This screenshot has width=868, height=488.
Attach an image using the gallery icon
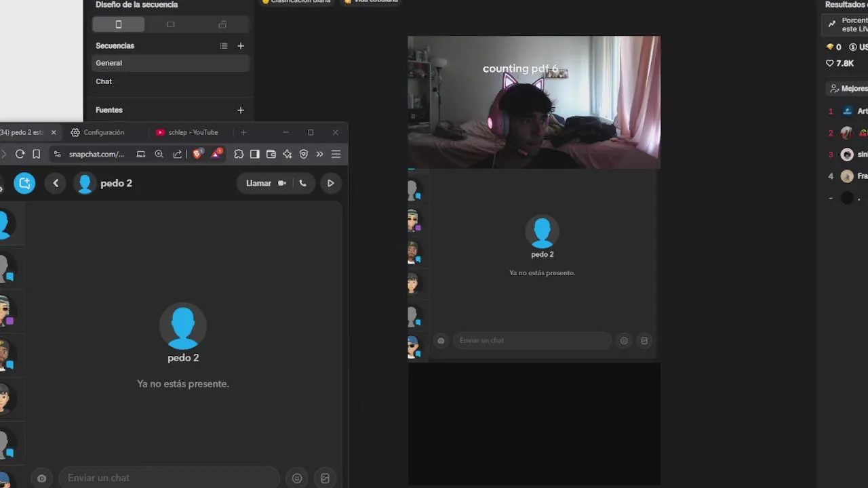point(325,478)
